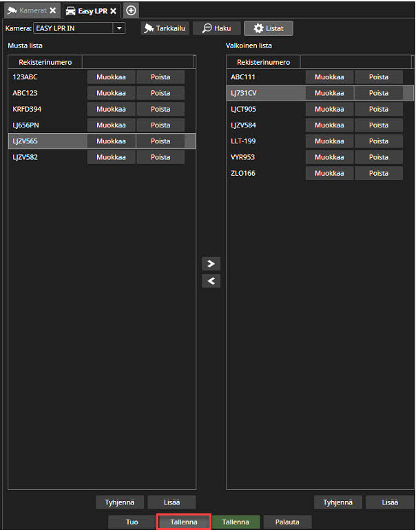Open a new tab with the plus icon
Viewport: 418px width, 532px height.
click(x=131, y=10)
